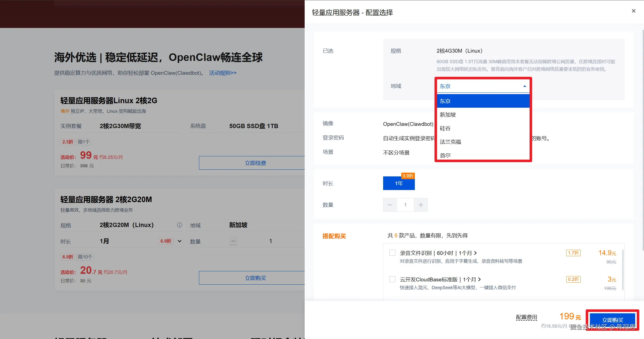The image size is (644, 339).
Task: Open 云开发CloudBase details via its arrow icon
Action: point(479,279)
